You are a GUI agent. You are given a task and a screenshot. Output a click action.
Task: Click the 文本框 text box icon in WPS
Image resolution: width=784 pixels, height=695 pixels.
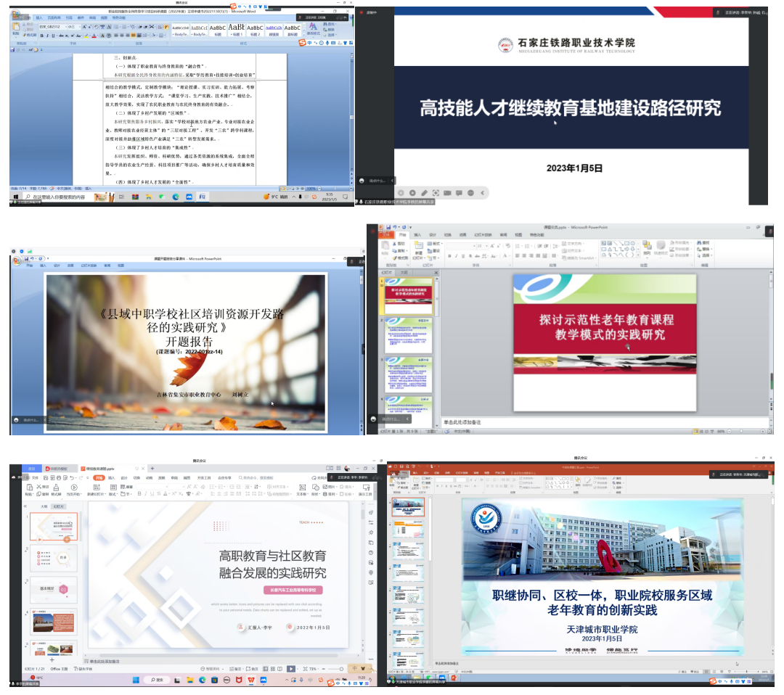tap(301, 490)
